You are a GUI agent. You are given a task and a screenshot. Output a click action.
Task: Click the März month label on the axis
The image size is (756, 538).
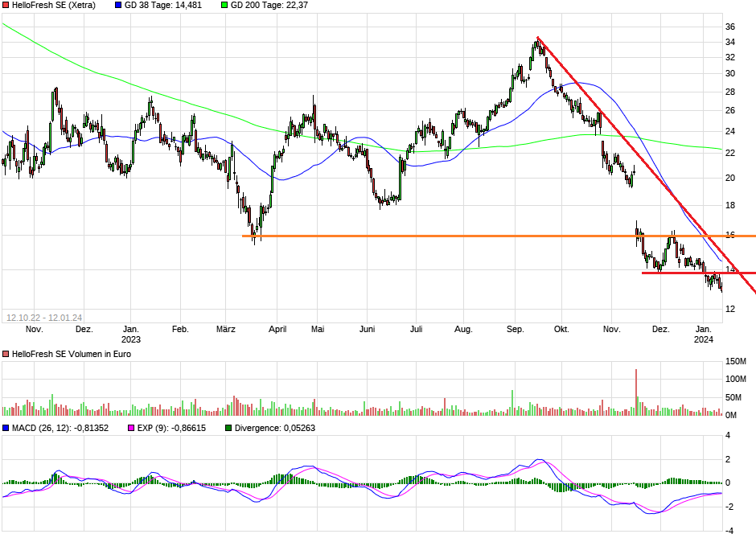pos(226,329)
